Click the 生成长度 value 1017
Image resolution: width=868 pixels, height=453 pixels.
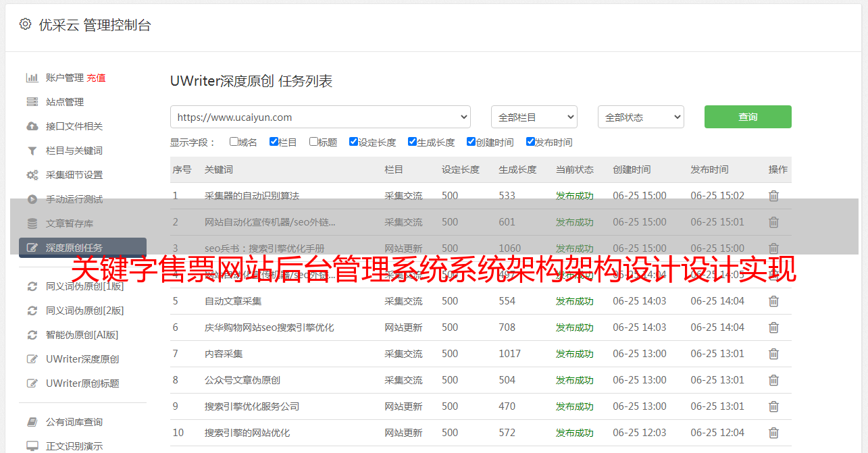pyautogui.click(x=510, y=354)
